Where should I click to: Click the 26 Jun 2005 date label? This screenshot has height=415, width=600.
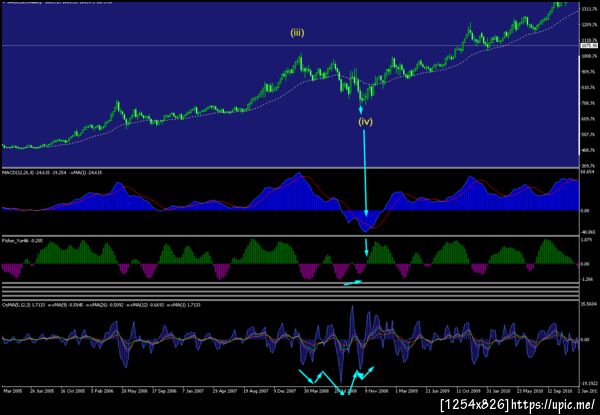pos(42,391)
